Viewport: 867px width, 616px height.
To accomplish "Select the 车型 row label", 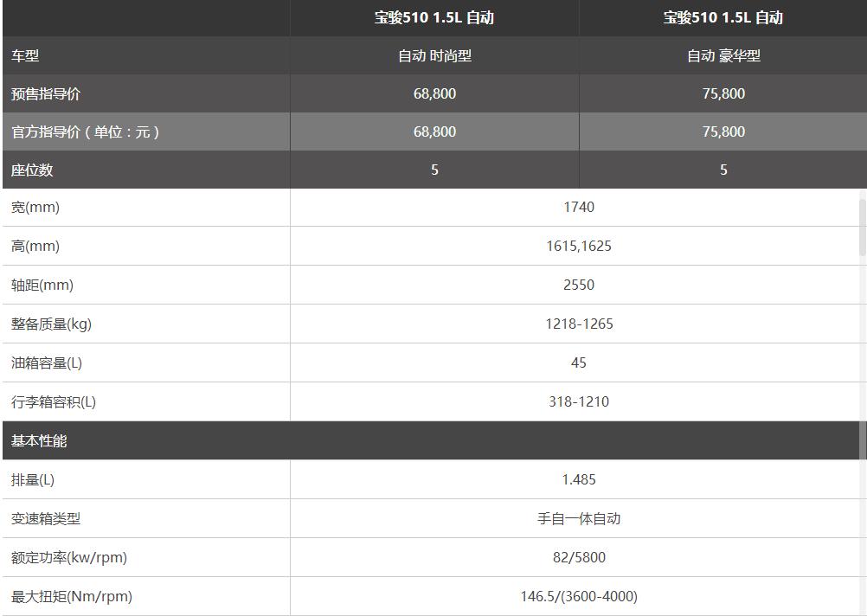I will pos(25,55).
